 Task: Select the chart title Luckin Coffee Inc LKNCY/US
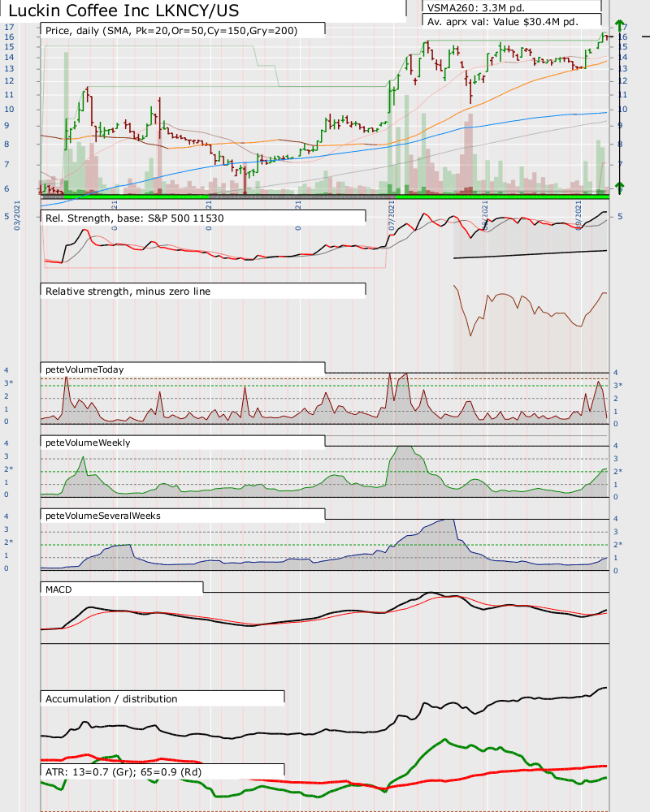pos(123,11)
